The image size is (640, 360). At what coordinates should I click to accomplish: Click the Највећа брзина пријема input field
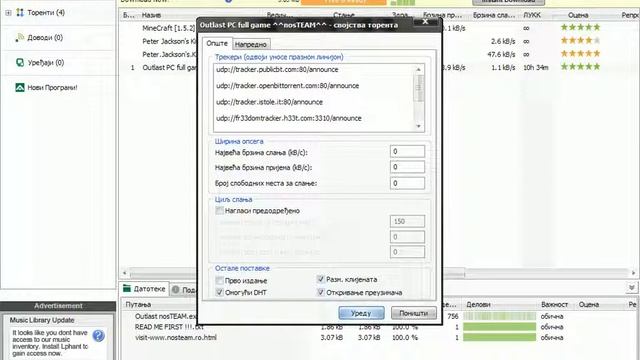[407, 167]
